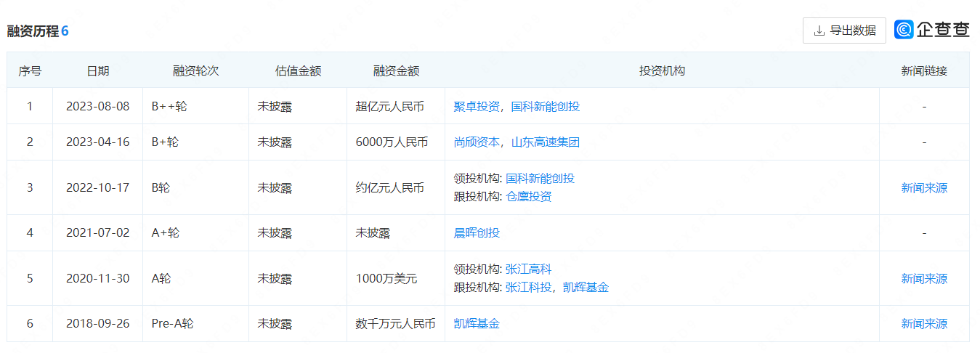
Task: Click 跟投机构 label in A轮 row
Action: click(x=477, y=288)
